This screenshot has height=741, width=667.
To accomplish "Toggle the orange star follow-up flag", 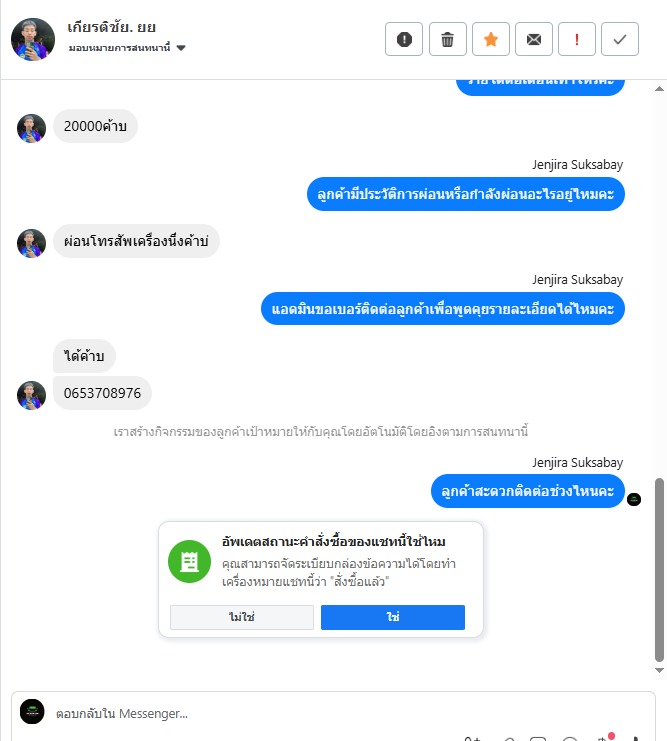I will (491, 39).
